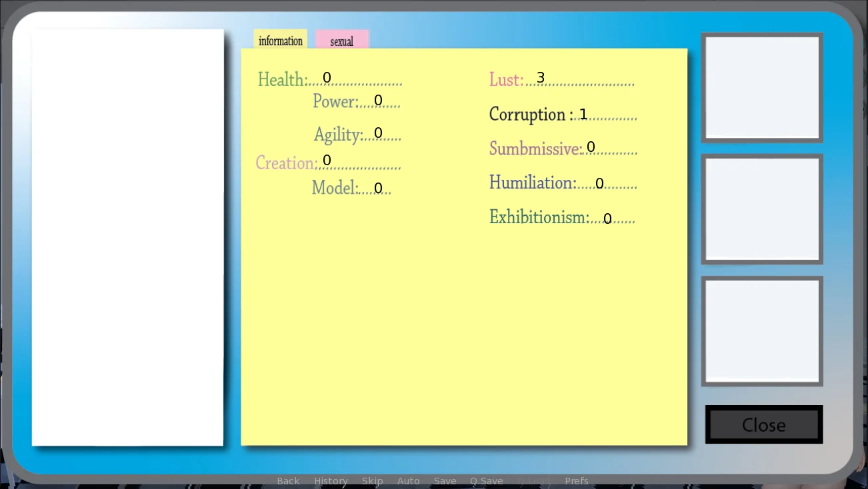
Task: Click the Exhibitionism stat label
Action: (x=539, y=218)
